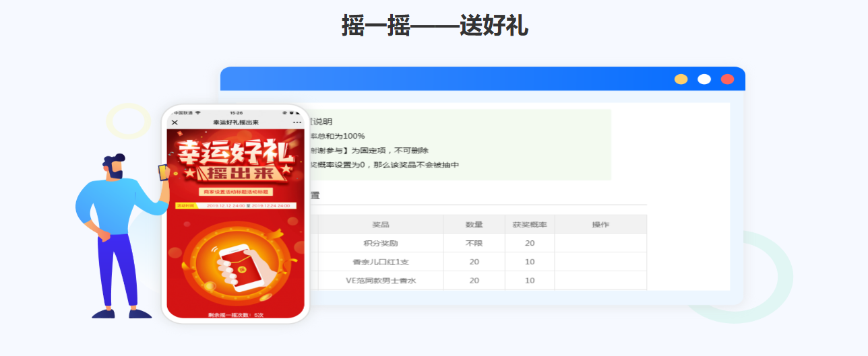Click probability '10' in the 香奈儿口红 row
The image size is (868, 356).
point(530,262)
